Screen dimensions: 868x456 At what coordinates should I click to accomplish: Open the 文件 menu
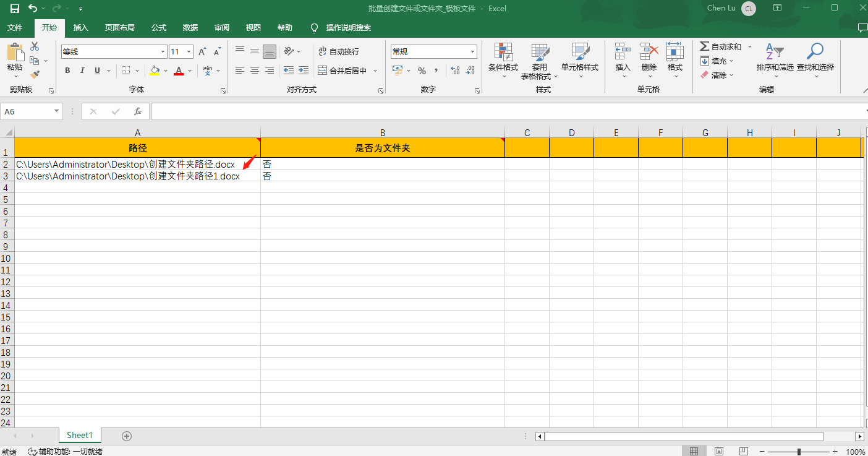click(15, 27)
